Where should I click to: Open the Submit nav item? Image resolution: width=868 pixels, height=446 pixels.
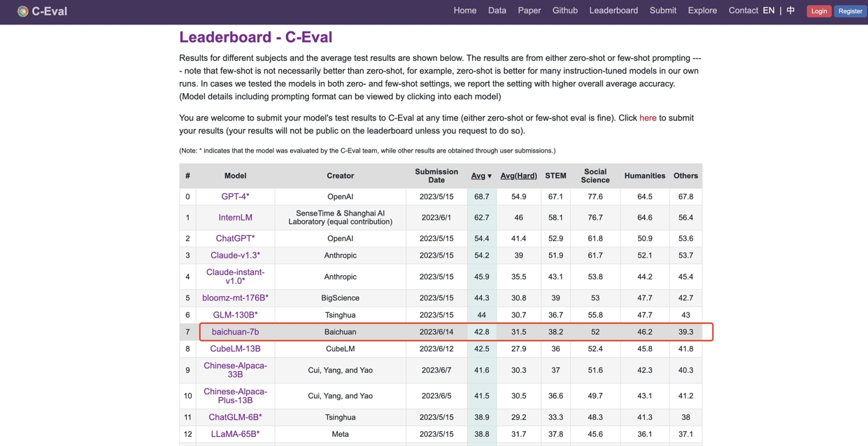662,11
